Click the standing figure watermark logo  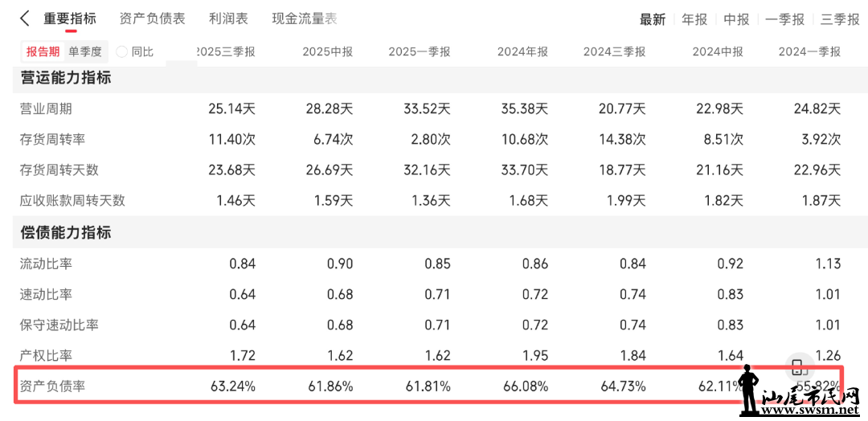749,391
